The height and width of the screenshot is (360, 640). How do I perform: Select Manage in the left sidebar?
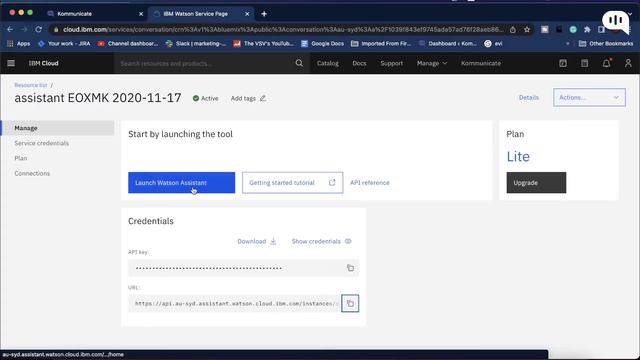point(58,128)
